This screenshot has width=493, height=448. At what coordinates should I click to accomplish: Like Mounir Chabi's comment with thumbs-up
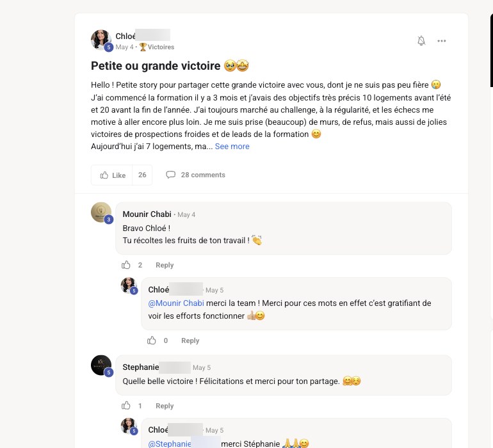point(125,265)
